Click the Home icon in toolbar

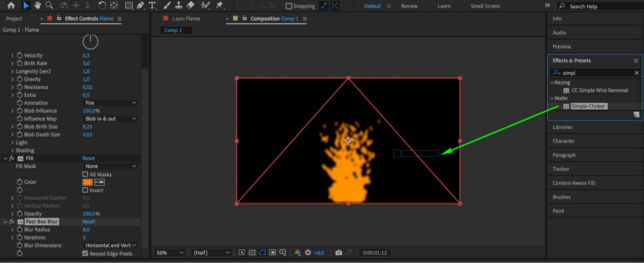[11, 5]
